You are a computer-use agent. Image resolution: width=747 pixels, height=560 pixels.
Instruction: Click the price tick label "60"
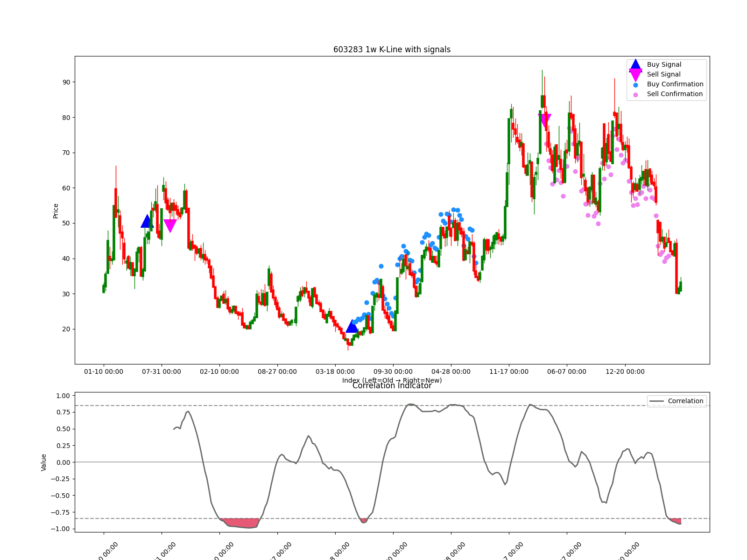[x=66, y=188]
